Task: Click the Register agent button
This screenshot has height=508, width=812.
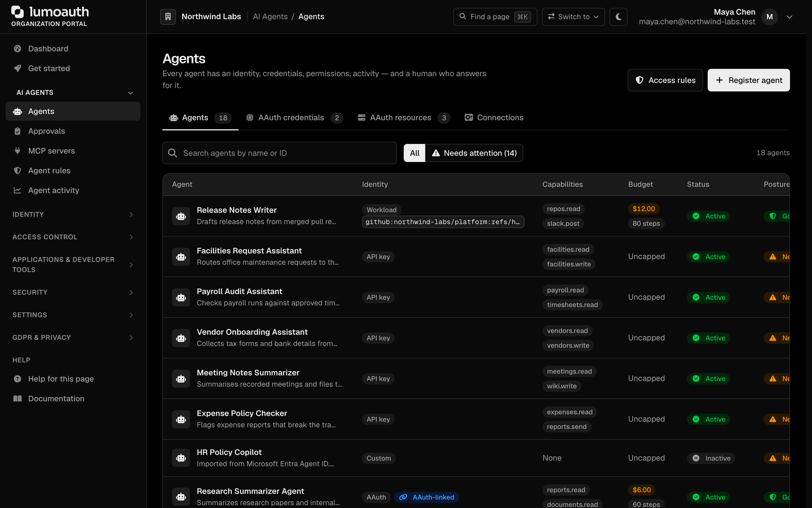Action: (x=749, y=80)
